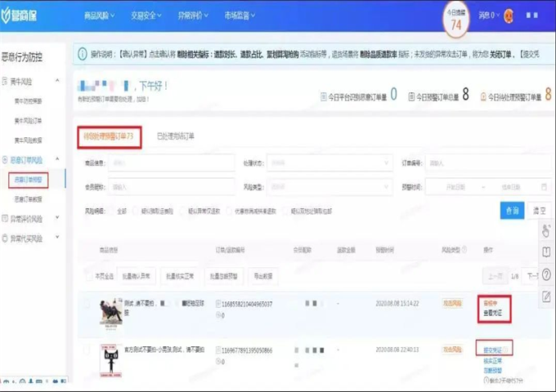Click the 上一页 previous page button
This screenshot has height=392, width=556.
point(495,276)
